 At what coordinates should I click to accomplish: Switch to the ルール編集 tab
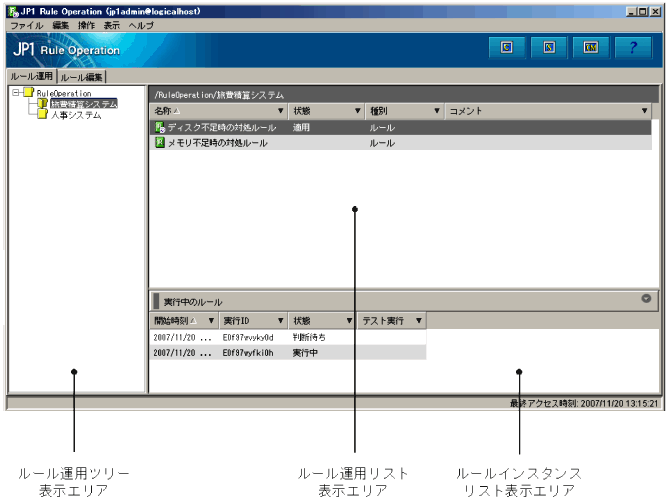pyautogui.click(x=81, y=77)
